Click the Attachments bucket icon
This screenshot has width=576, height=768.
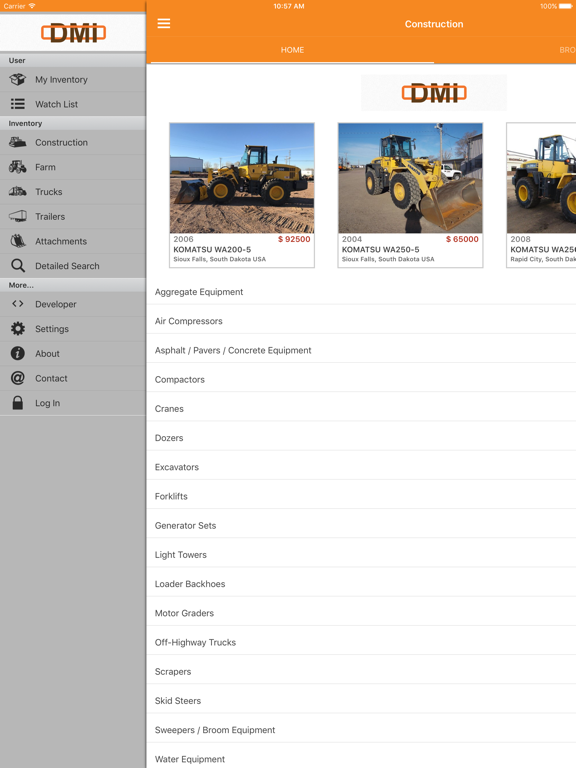18,241
